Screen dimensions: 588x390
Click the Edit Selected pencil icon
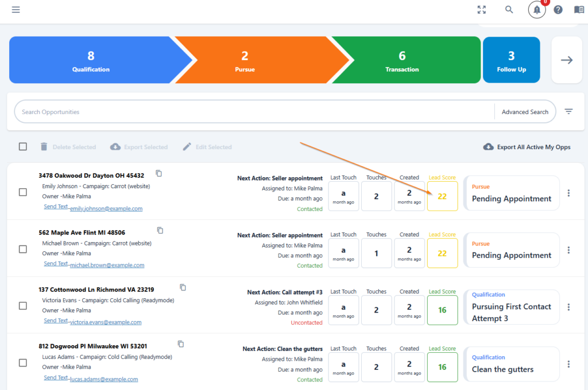[x=187, y=147]
